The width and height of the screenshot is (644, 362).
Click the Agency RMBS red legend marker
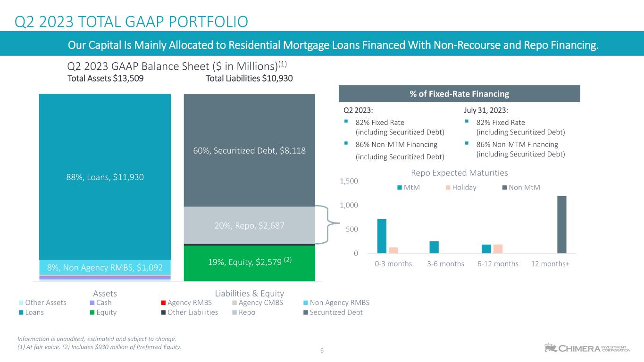click(x=164, y=303)
